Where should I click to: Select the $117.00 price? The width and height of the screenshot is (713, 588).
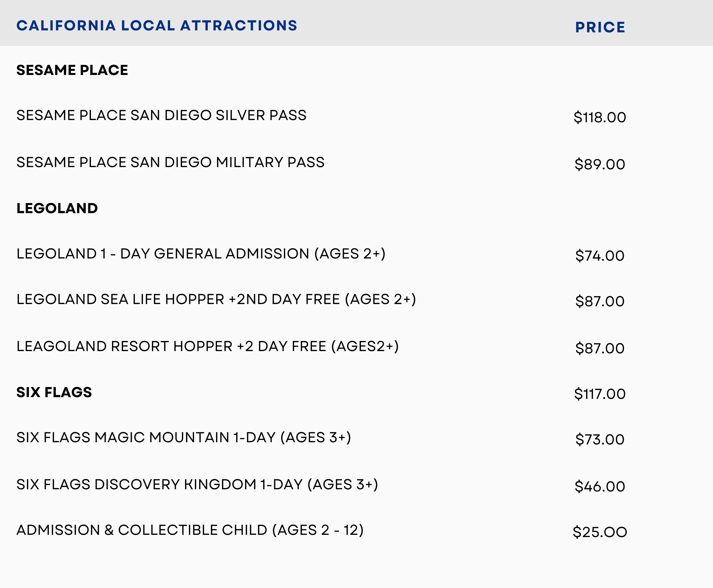tap(600, 394)
